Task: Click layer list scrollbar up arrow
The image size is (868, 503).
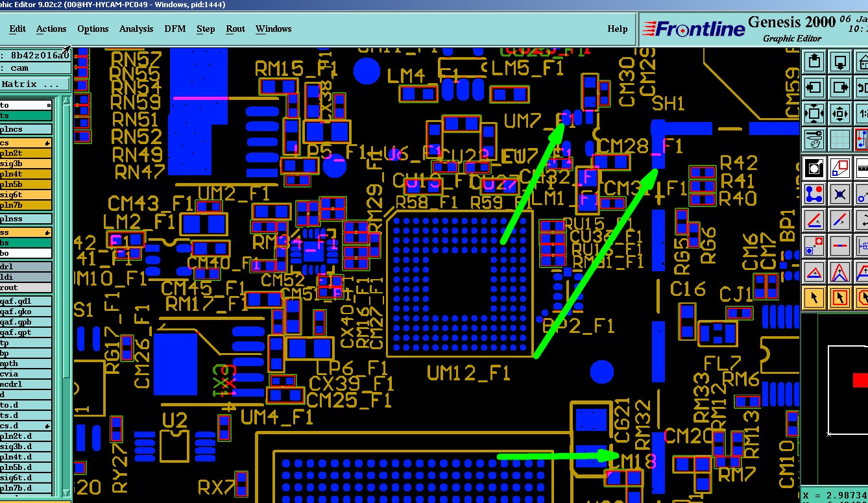Action: pos(66,102)
